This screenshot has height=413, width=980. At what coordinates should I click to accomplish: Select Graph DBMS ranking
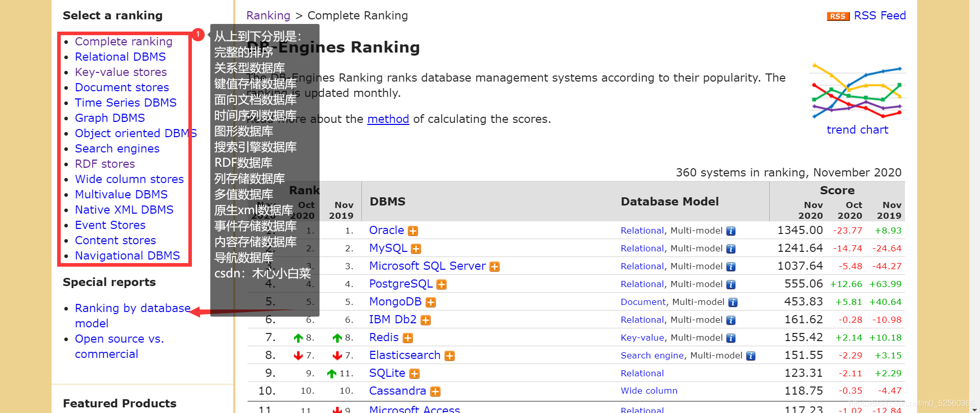[110, 118]
